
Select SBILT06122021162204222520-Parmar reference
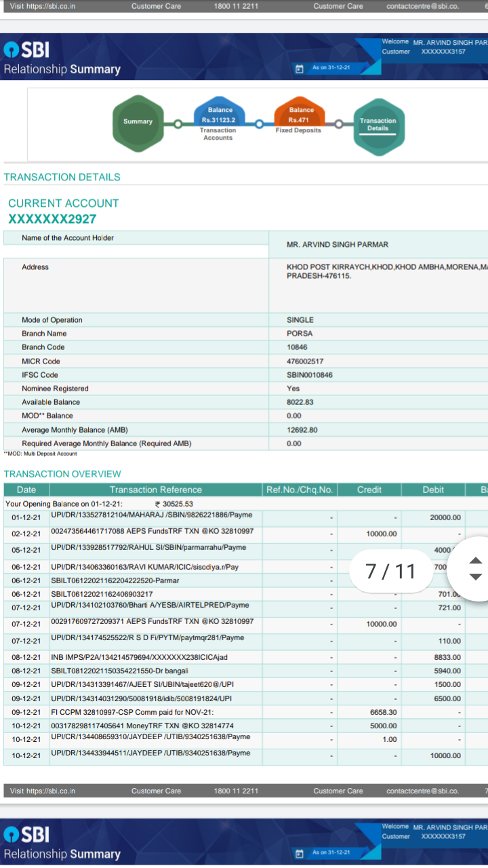tap(115, 580)
